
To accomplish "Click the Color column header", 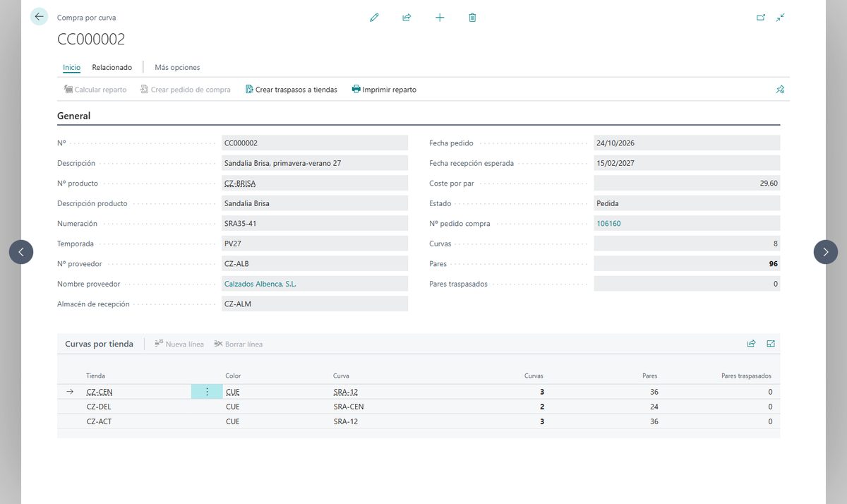I will tap(233, 376).
